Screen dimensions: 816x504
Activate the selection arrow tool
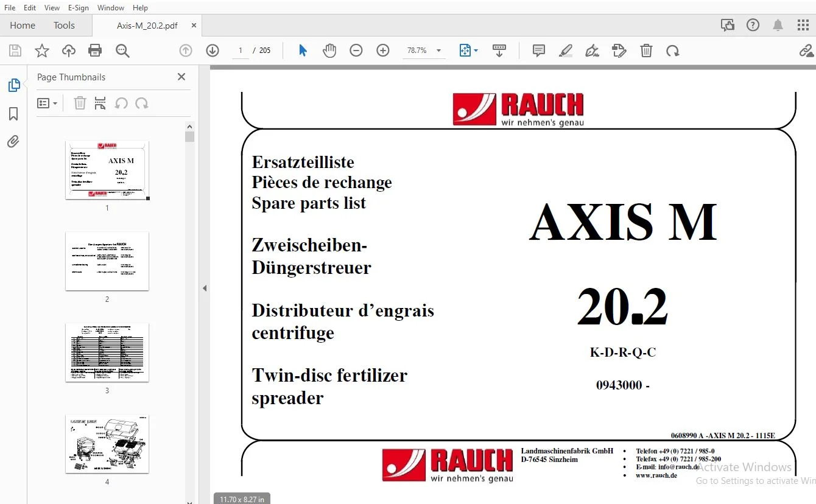click(303, 51)
